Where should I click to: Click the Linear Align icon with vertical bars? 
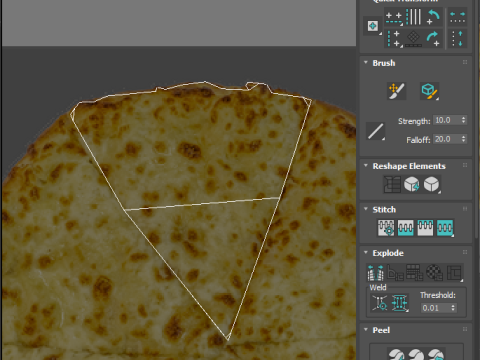pyautogui.click(x=414, y=17)
